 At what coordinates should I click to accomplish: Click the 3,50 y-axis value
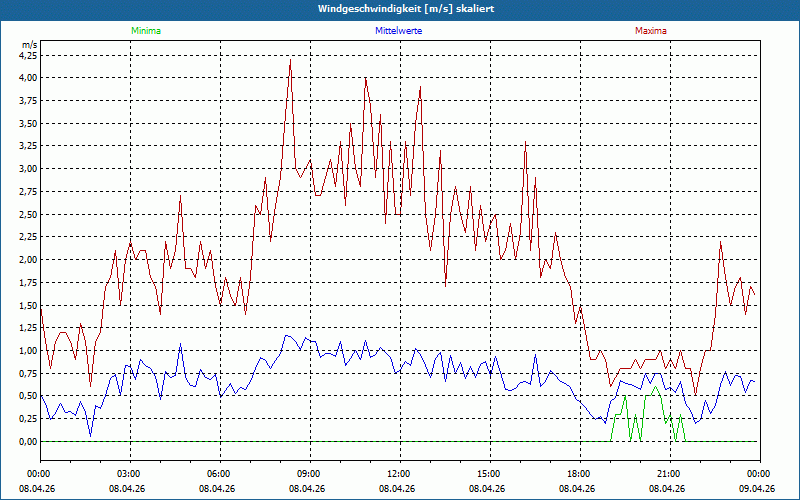[x=29, y=123]
